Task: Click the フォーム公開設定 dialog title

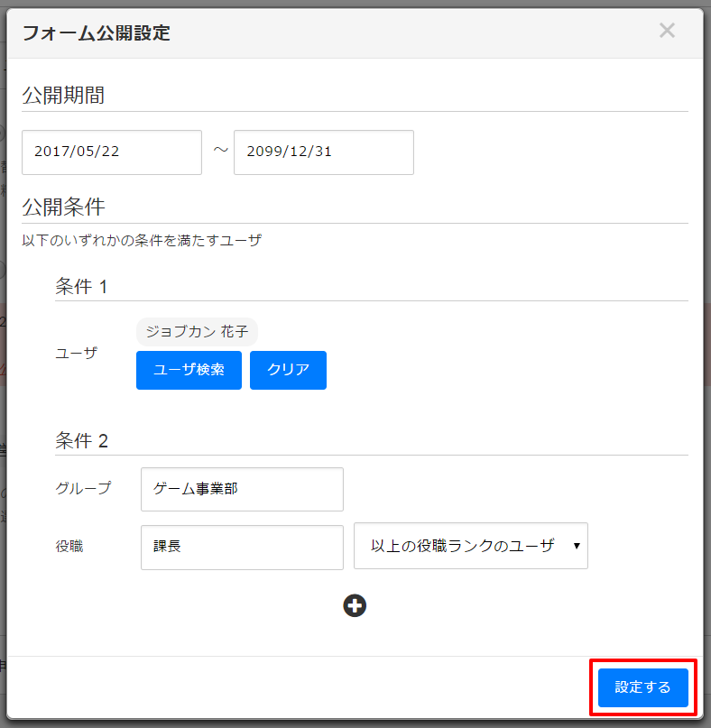Action: coord(96,33)
